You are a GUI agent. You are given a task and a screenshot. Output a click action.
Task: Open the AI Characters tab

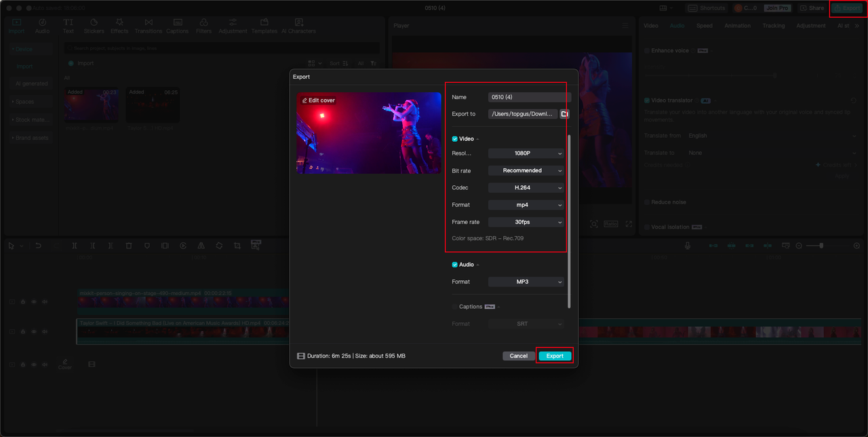click(x=298, y=26)
